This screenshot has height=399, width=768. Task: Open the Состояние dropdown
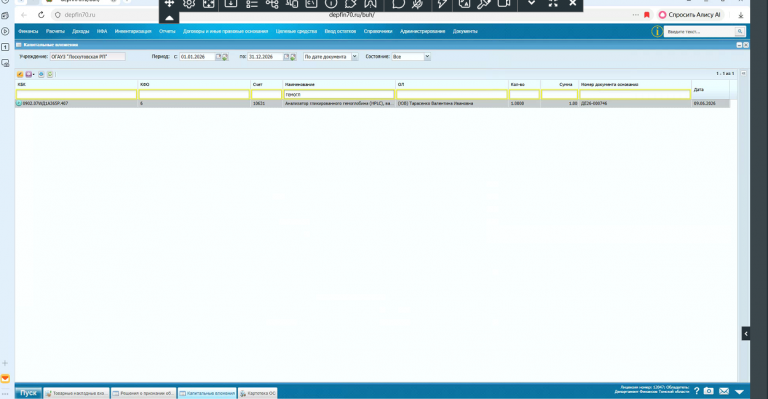(x=427, y=57)
